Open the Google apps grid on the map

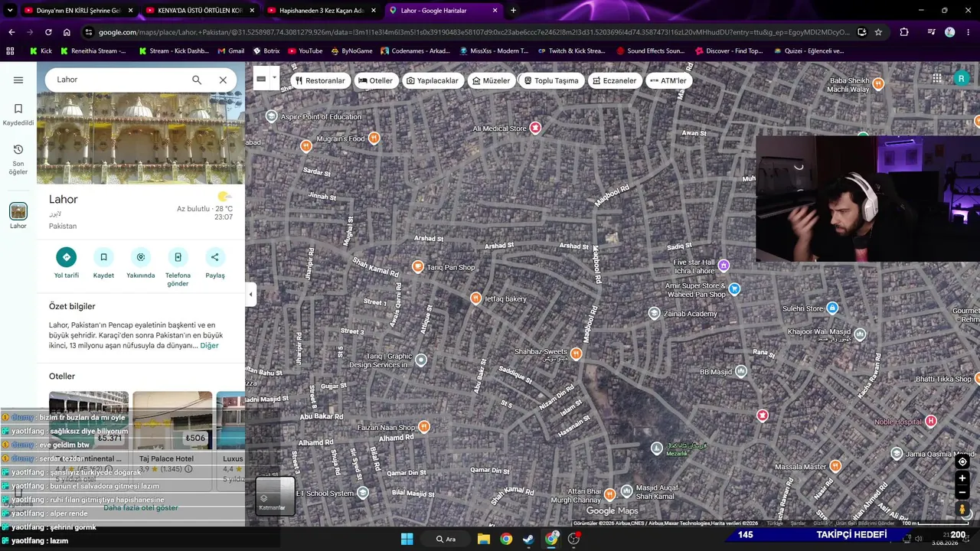tap(937, 78)
